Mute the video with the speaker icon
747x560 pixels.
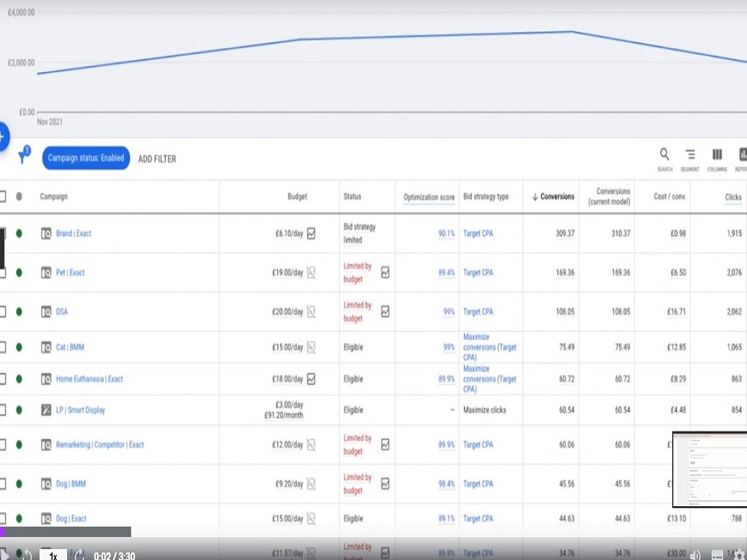[695, 554]
